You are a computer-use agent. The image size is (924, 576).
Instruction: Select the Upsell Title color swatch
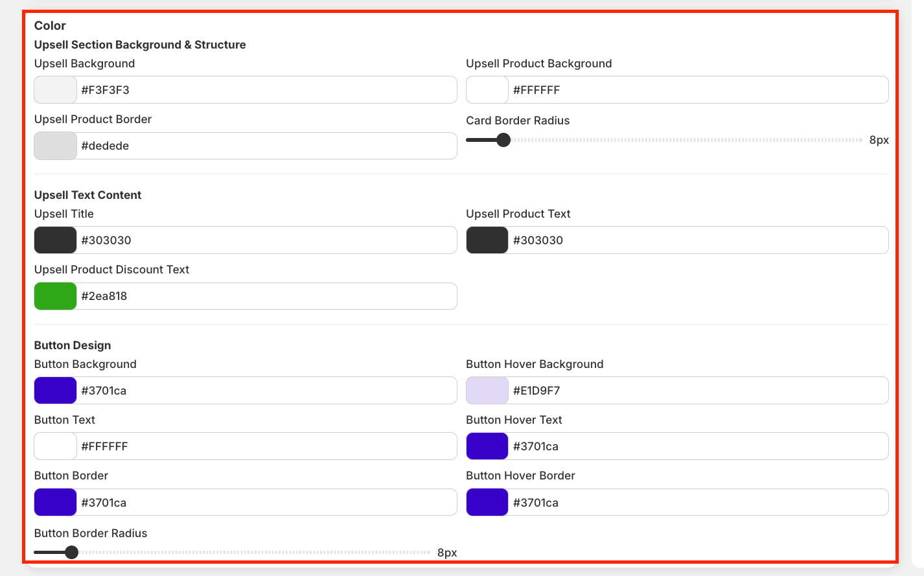(x=55, y=240)
